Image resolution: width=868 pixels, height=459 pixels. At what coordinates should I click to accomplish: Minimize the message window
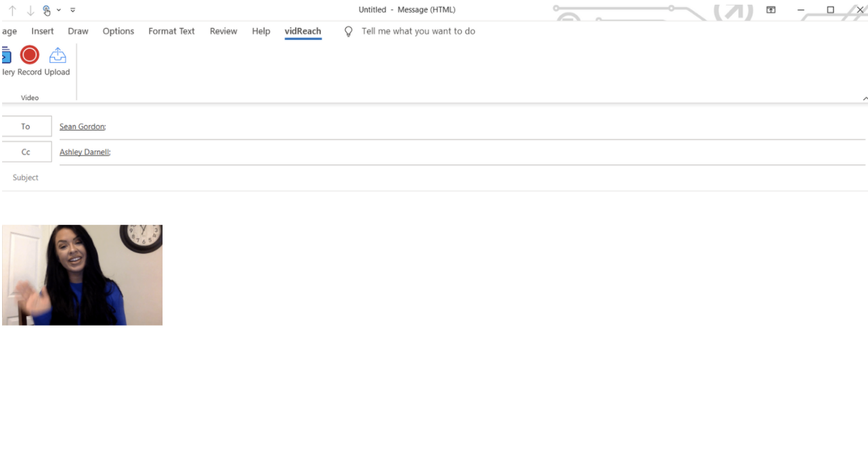801,10
